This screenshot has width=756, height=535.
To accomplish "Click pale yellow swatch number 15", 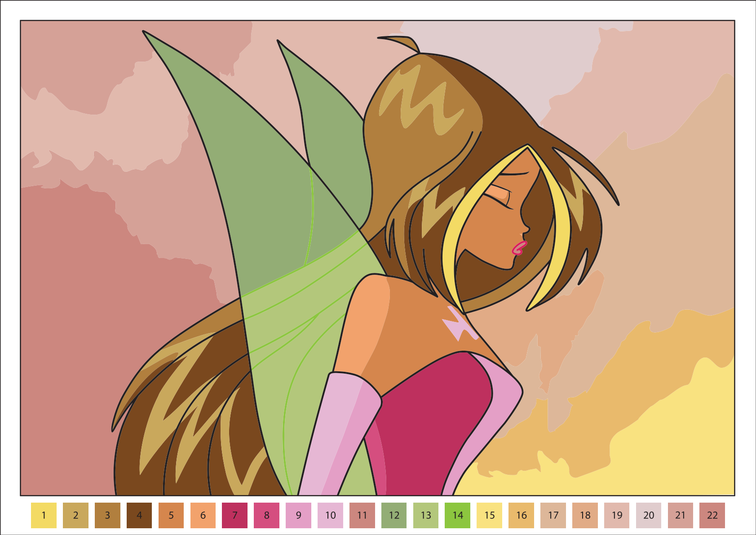I will 490,515.
